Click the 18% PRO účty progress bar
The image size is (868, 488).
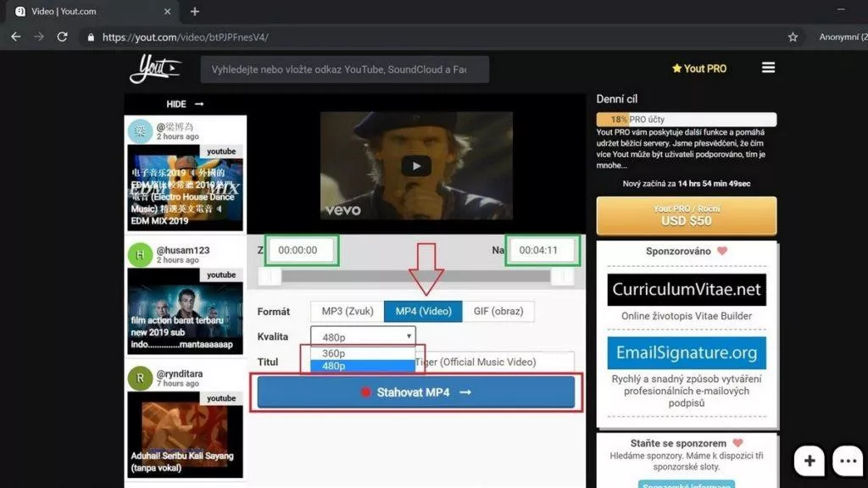[687, 119]
